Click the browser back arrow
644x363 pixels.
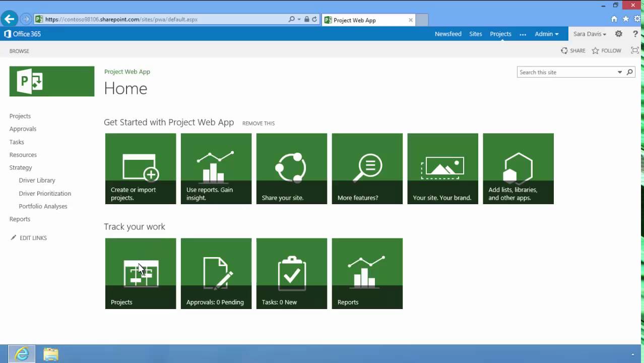9,19
